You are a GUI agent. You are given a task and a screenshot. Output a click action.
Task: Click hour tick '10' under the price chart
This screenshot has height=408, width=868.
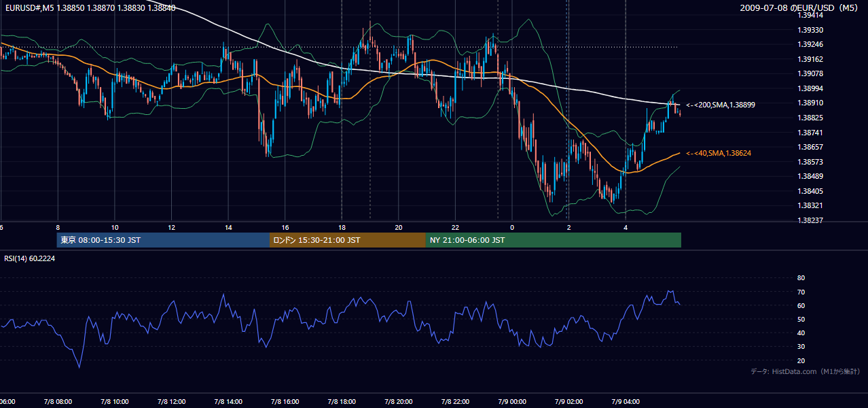(x=115, y=228)
